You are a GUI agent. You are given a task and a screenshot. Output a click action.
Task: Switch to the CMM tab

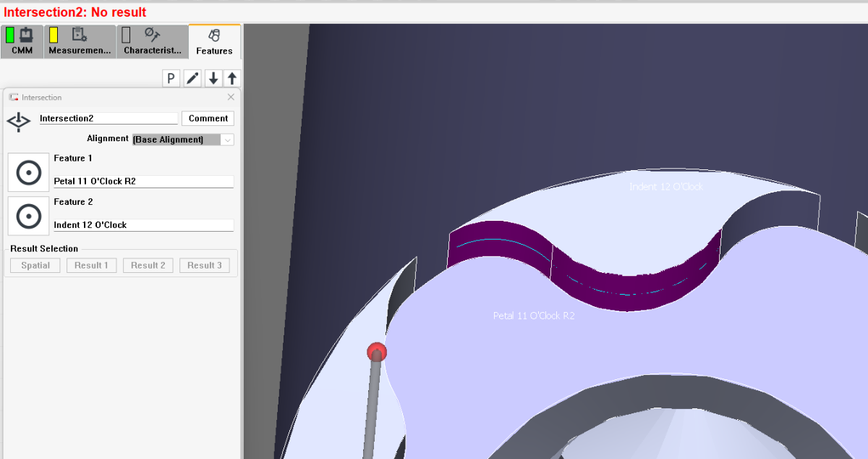click(22, 41)
